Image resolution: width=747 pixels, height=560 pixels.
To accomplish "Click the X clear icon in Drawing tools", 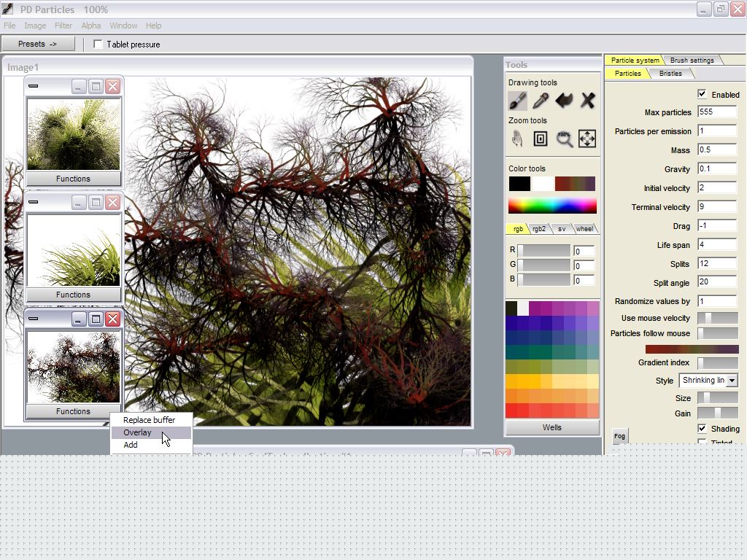I will click(x=587, y=101).
